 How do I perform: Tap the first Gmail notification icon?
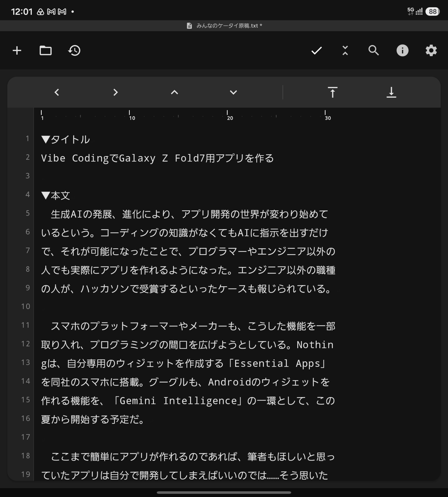(51, 12)
